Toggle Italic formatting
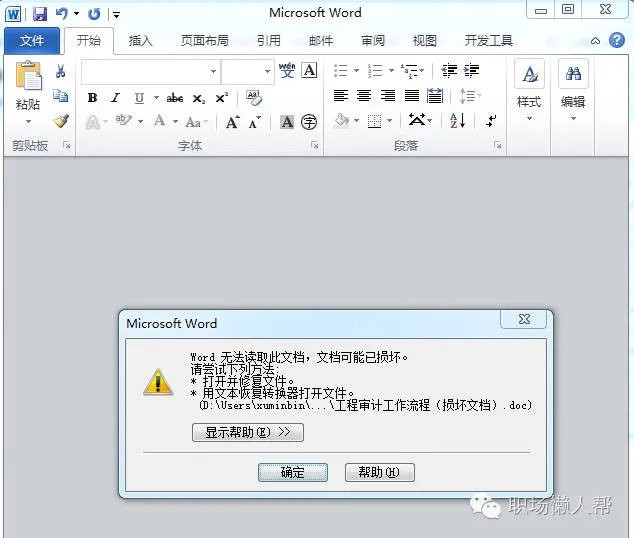Screen dimensions: 634x538 [x=116, y=98]
